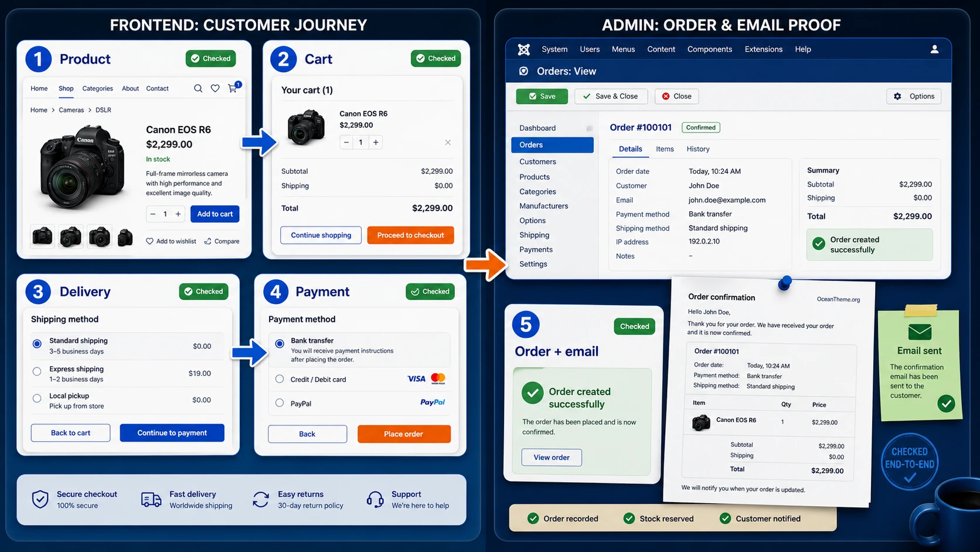Click Add to wishlist heart link
The height and width of the screenshot is (552, 980).
tap(171, 241)
